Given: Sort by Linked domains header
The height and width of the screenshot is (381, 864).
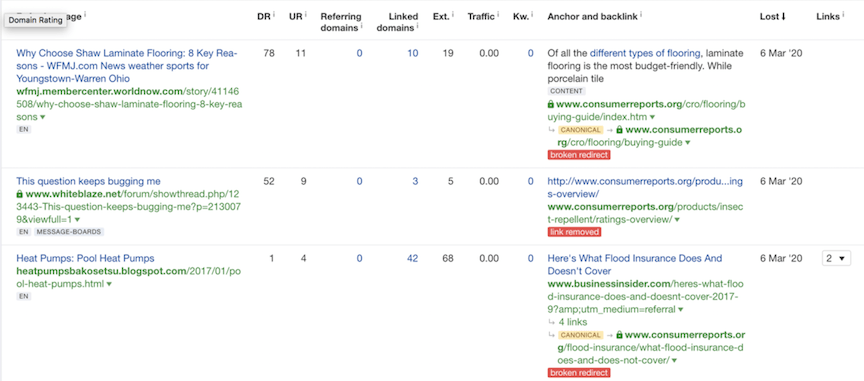Looking at the screenshot, I should pyautogui.click(x=397, y=22).
